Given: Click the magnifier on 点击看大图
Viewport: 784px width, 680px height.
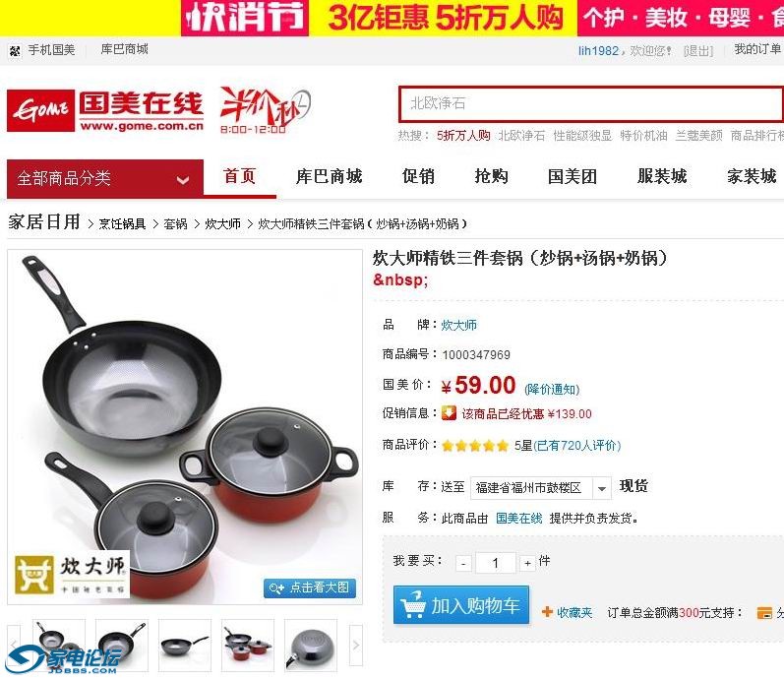Looking at the screenshot, I should click(276, 587).
